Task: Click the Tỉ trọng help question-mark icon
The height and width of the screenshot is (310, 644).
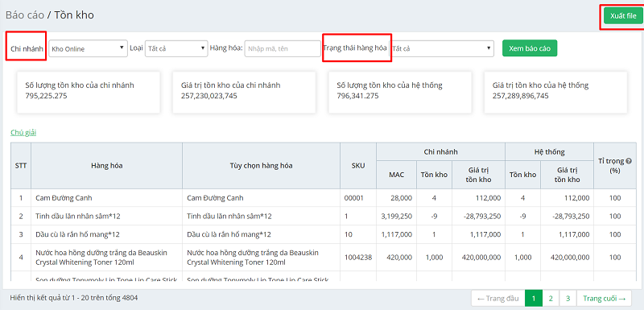Action: 629,161
